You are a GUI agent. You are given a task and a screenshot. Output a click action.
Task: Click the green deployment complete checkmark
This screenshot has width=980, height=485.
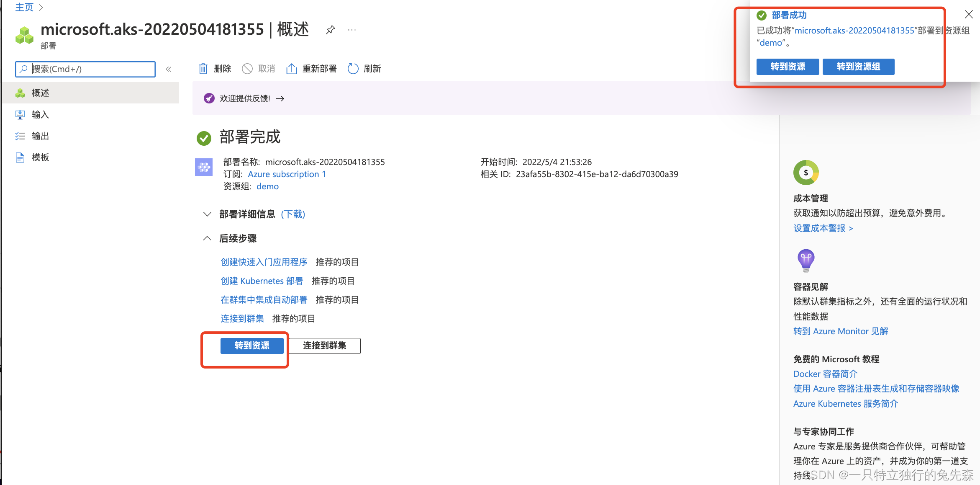[204, 138]
